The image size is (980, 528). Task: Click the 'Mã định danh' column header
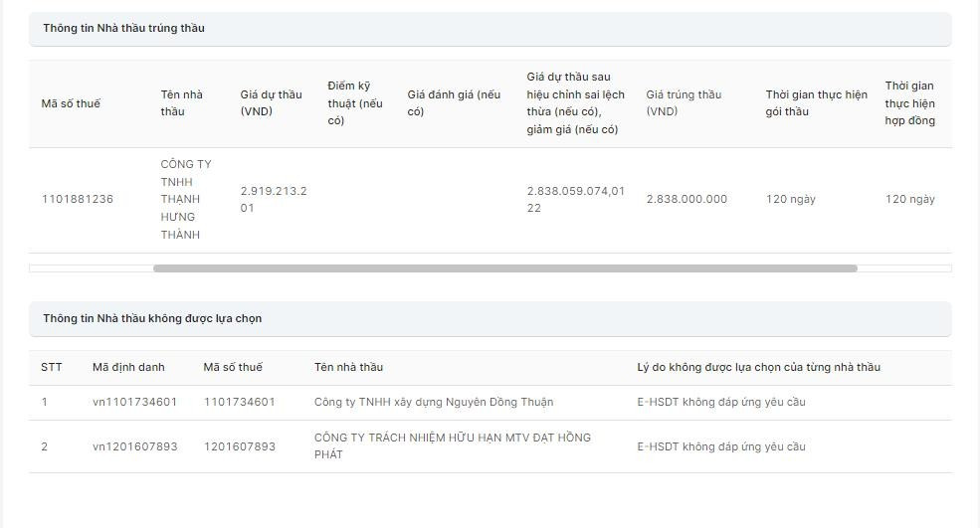click(128, 367)
